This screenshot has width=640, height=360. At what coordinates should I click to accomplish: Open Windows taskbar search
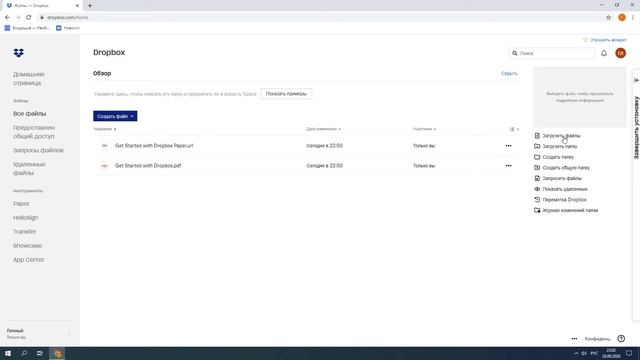pyautogui.click(x=24, y=353)
